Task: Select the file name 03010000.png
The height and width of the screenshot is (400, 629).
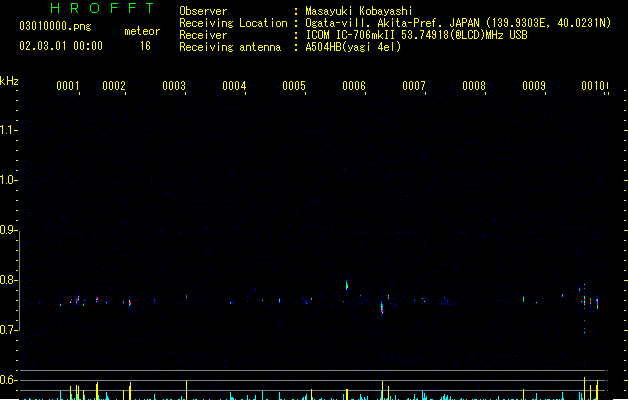Action: [55, 26]
